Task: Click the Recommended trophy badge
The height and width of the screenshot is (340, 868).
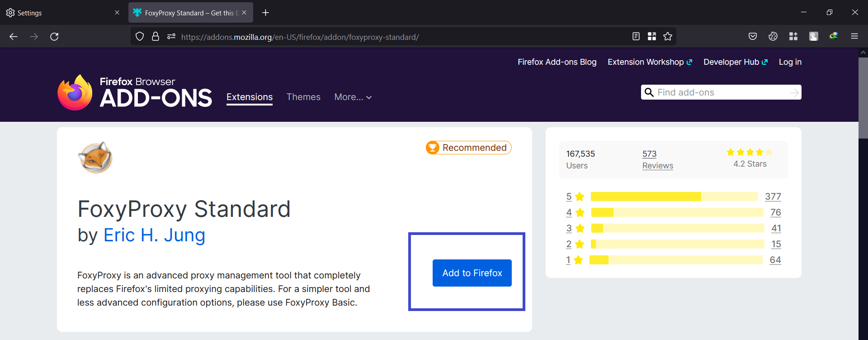Action: tap(468, 148)
